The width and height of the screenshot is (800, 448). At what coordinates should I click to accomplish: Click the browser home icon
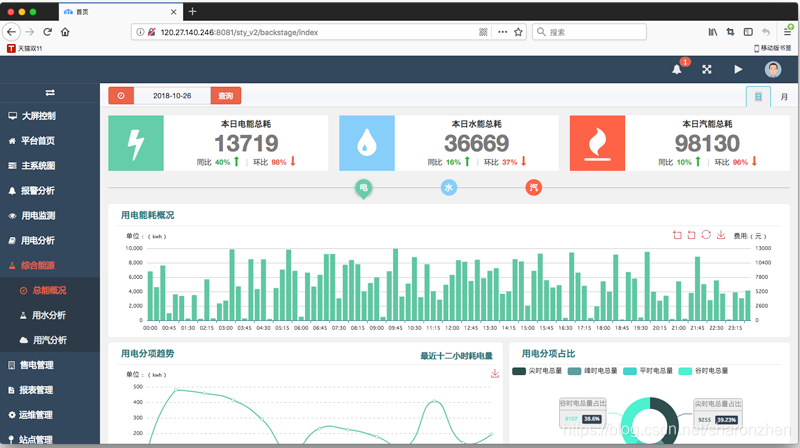coord(65,32)
